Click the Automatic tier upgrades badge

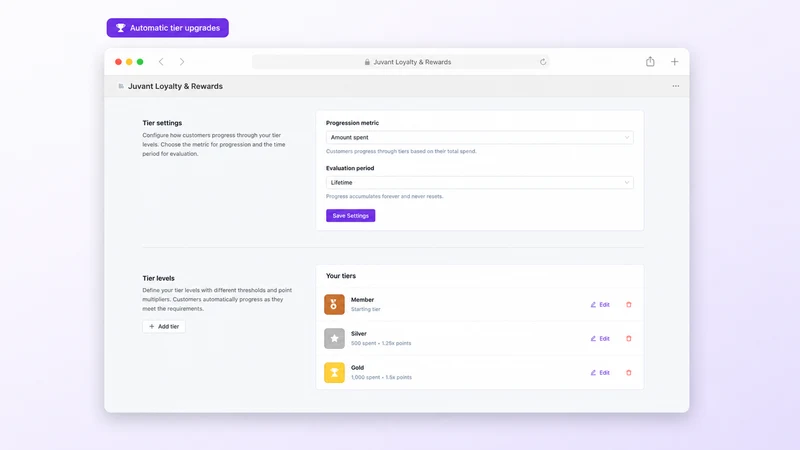coord(167,28)
